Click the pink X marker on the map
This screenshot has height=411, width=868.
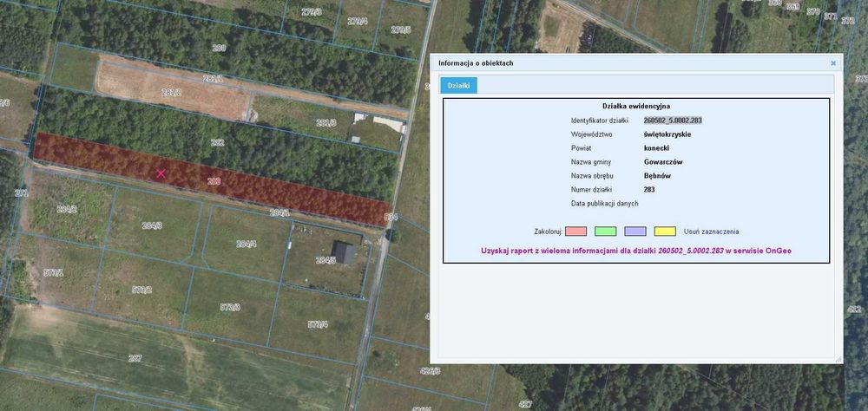(161, 173)
